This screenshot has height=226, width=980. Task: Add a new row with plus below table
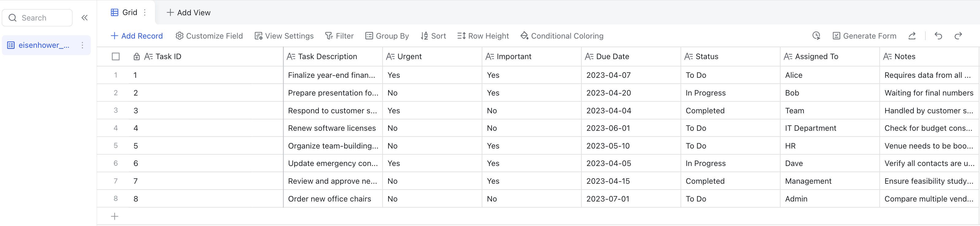(114, 217)
